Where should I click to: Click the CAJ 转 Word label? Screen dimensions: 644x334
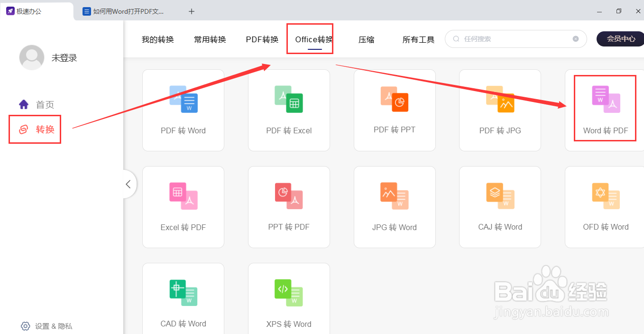pos(500,227)
